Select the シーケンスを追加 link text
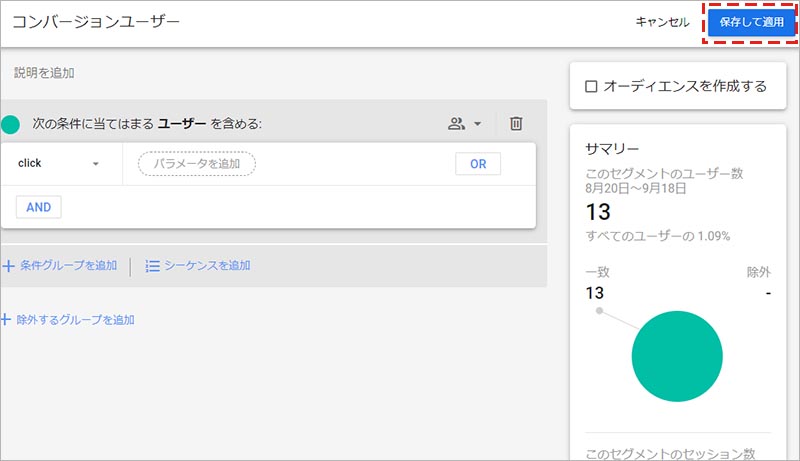The width and height of the screenshot is (800, 461). tap(207, 266)
